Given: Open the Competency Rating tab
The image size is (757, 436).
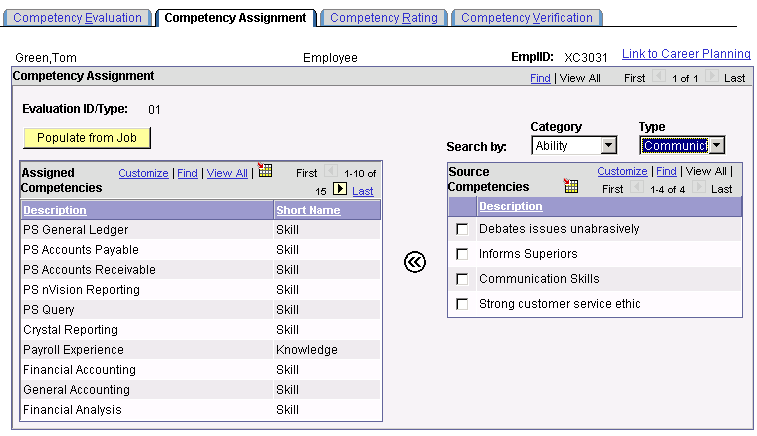Looking at the screenshot, I should [384, 18].
